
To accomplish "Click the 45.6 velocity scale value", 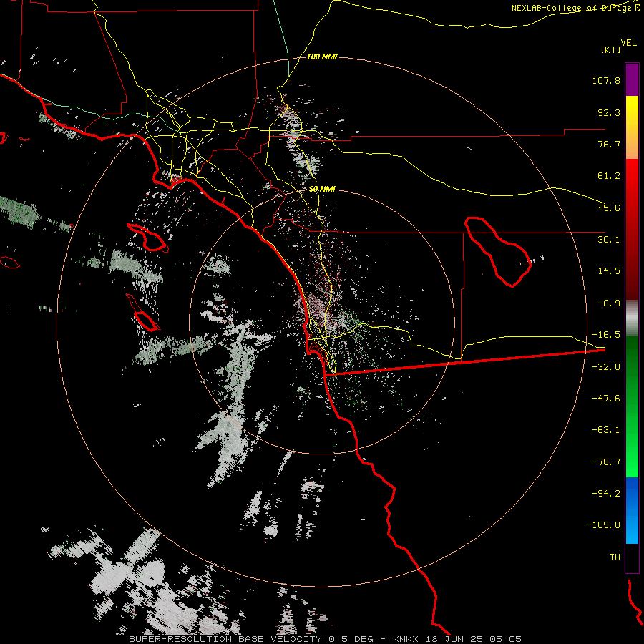I will 609,208.
